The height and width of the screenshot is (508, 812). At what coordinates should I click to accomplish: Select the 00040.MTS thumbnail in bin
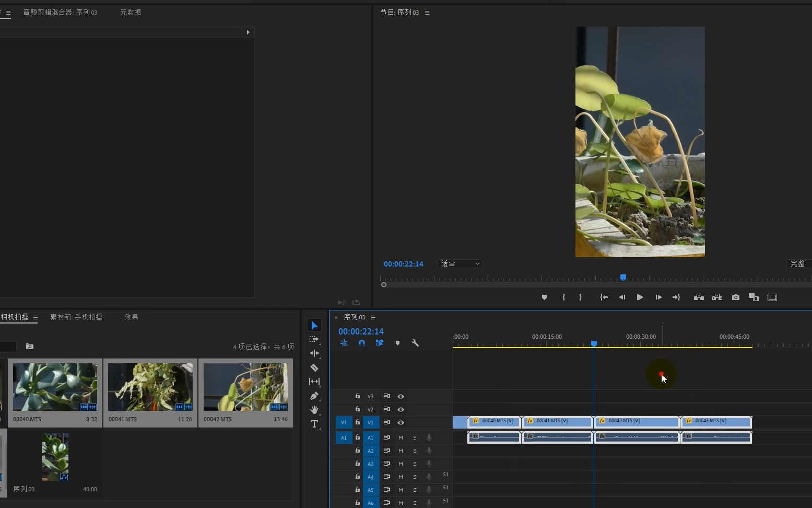pyautogui.click(x=55, y=387)
